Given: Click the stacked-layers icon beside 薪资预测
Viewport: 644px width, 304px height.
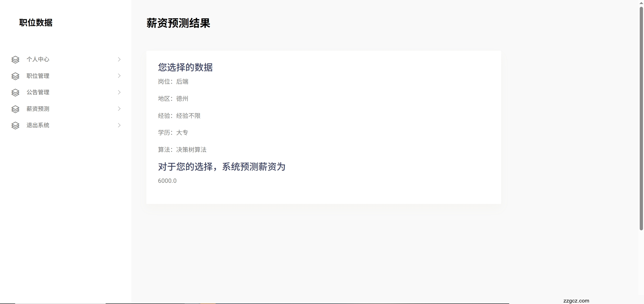Looking at the screenshot, I should [x=15, y=109].
